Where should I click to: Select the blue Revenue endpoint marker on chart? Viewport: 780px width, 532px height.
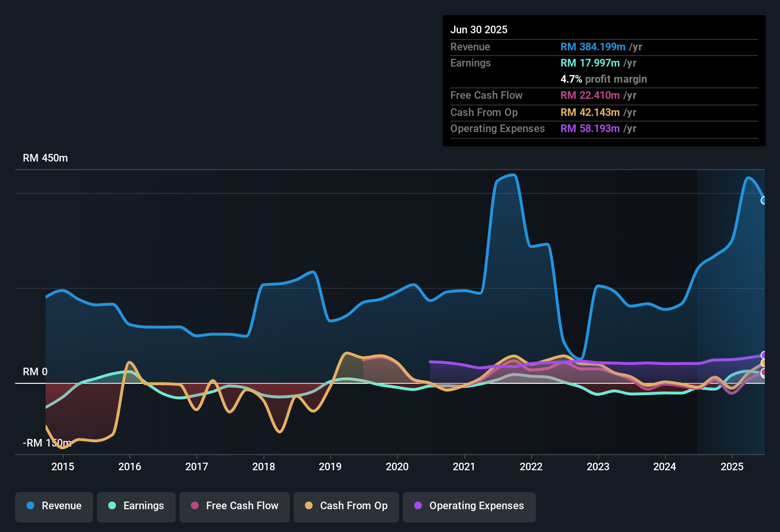[x=763, y=200]
